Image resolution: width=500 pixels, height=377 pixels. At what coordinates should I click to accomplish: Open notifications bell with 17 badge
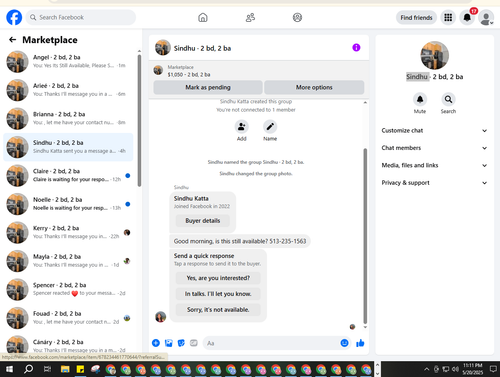point(467,17)
